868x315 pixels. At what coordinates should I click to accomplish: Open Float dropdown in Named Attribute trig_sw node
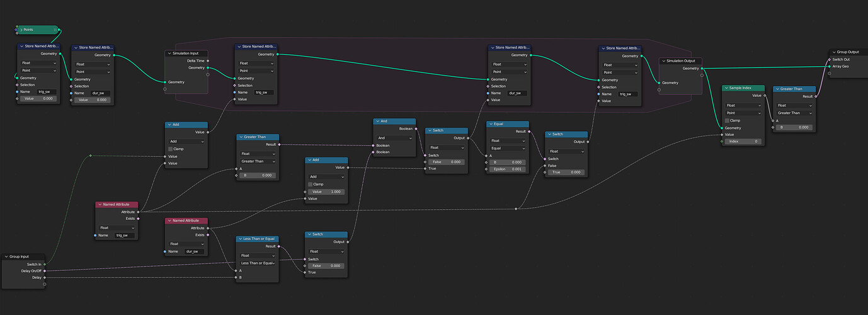click(117, 227)
